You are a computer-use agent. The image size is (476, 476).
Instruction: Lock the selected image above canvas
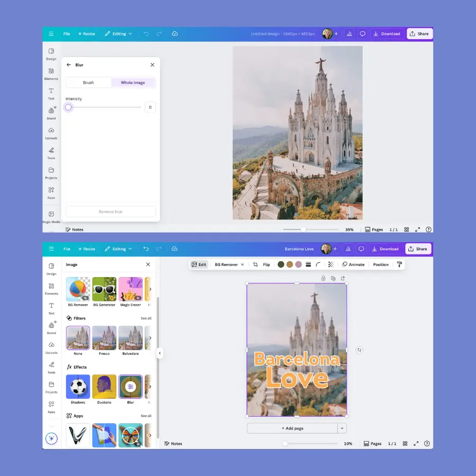(x=323, y=278)
